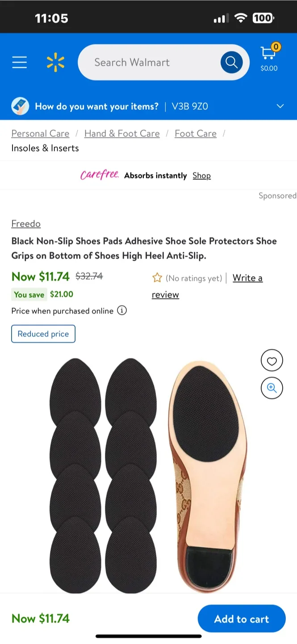Click the Reduced price tag
The width and height of the screenshot is (297, 644).
click(43, 334)
